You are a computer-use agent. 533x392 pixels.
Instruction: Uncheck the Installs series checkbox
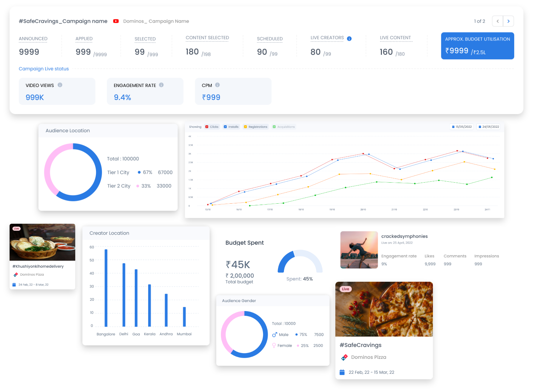[225, 127]
